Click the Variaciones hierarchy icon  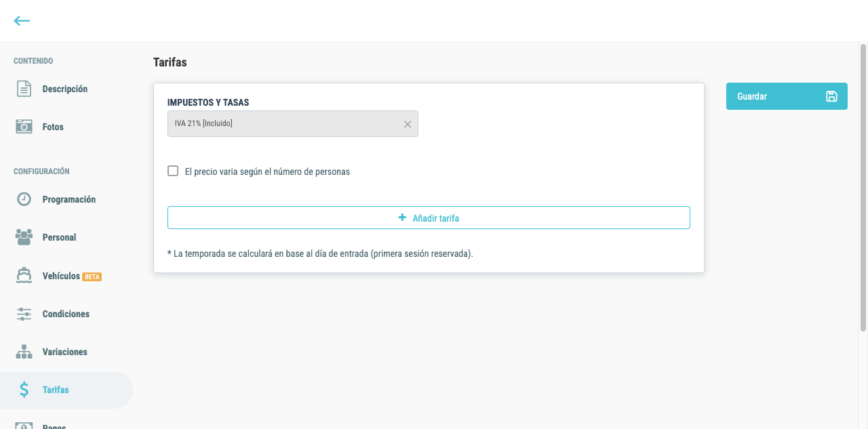click(24, 352)
